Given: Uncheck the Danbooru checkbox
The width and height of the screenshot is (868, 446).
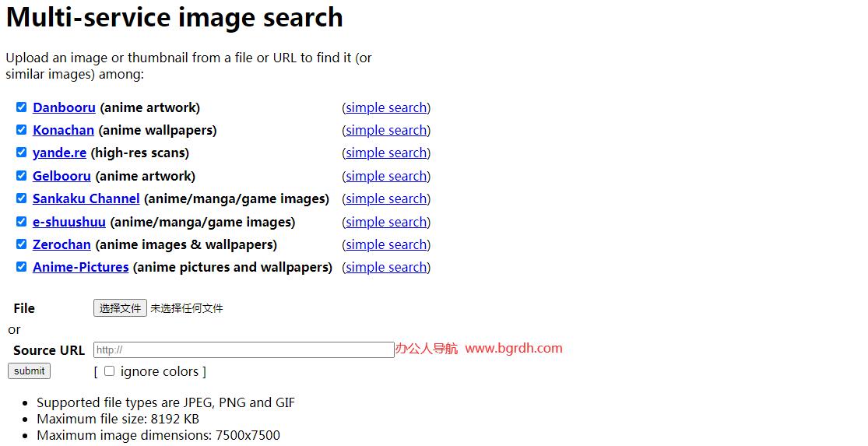Looking at the screenshot, I should (21, 107).
